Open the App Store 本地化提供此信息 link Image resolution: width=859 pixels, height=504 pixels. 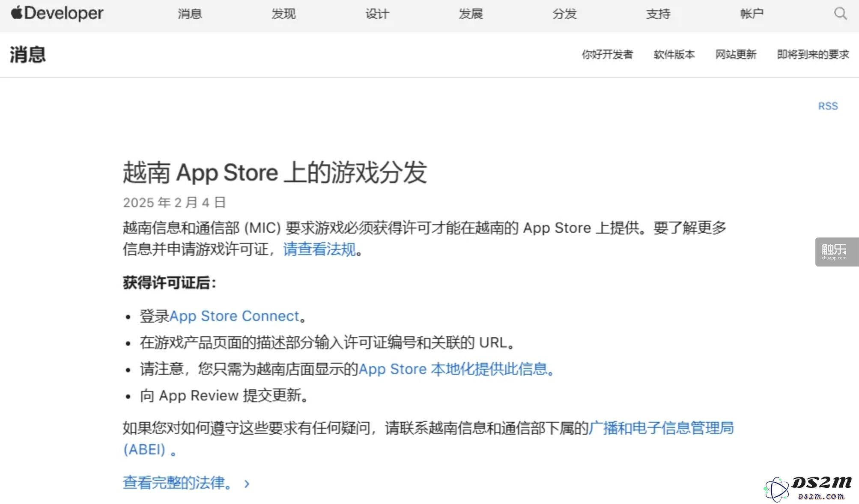[x=456, y=369]
